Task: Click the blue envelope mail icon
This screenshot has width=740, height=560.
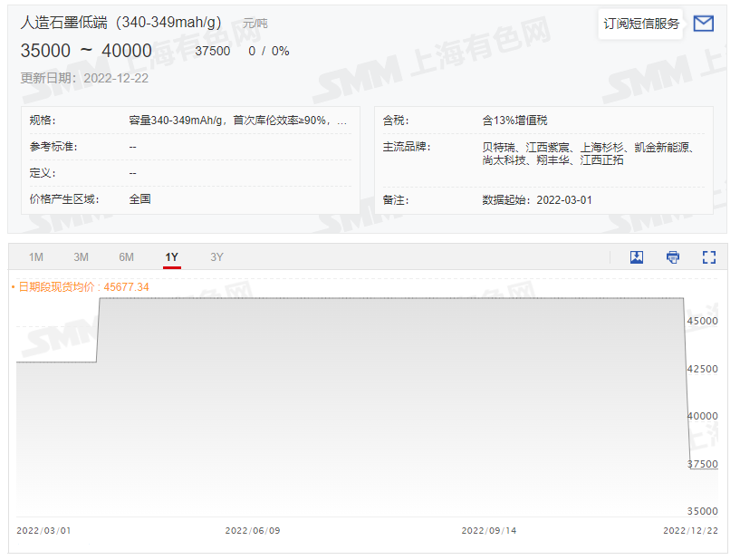Action: pos(703,24)
